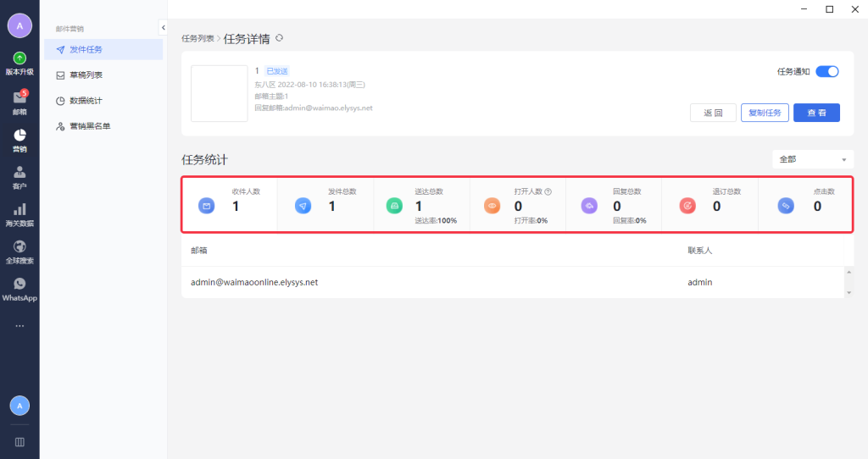Open the 邮箱 mailbox icon in sidebar
868x459 pixels.
(19, 100)
